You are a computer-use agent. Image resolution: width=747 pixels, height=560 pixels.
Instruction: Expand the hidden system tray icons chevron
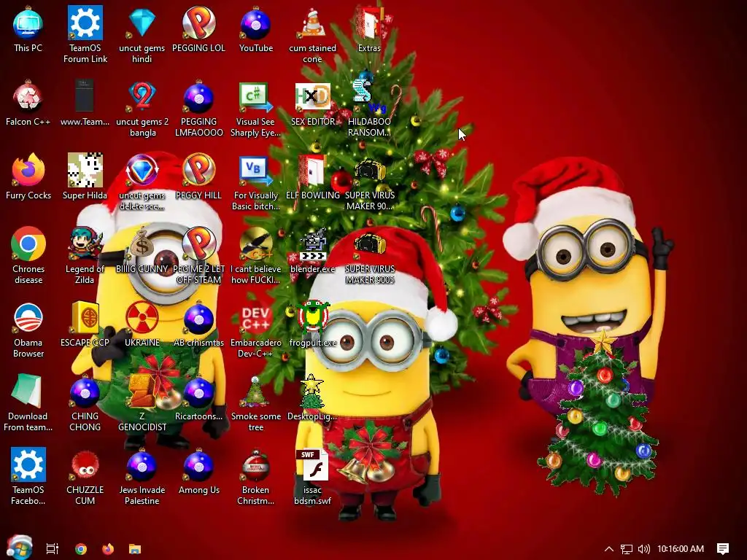click(609, 549)
